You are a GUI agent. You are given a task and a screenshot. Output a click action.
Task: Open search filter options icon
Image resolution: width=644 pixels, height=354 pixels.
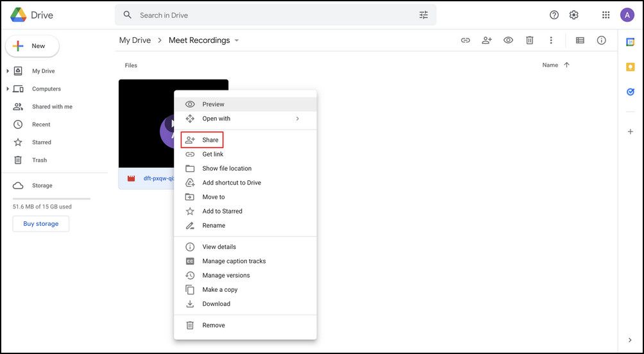pyautogui.click(x=423, y=15)
